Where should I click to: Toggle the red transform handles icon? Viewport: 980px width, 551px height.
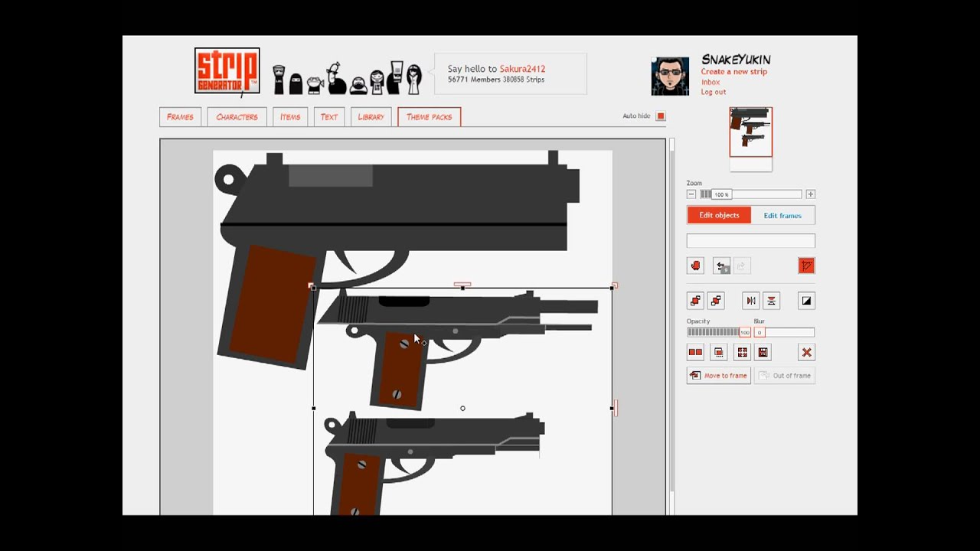[x=806, y=266]
